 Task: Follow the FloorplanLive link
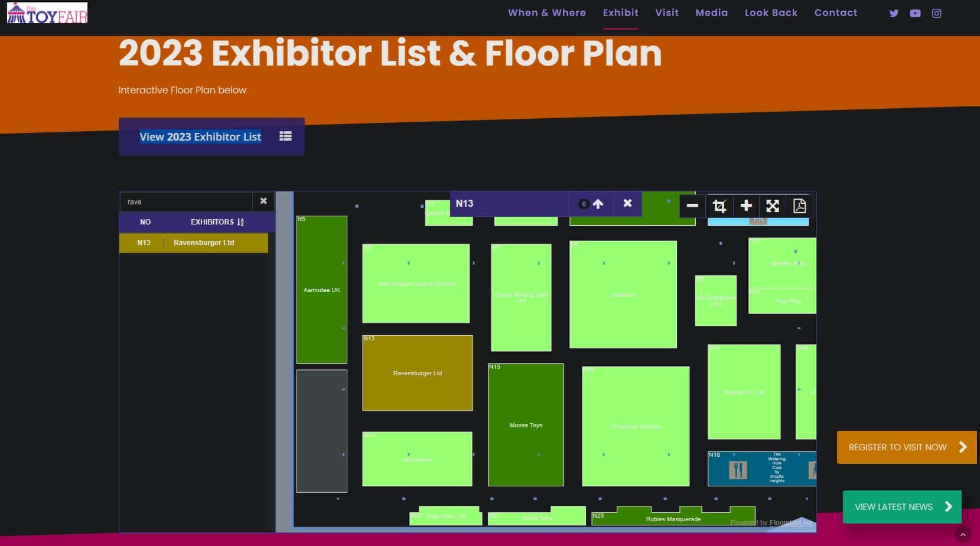point(790,522)
